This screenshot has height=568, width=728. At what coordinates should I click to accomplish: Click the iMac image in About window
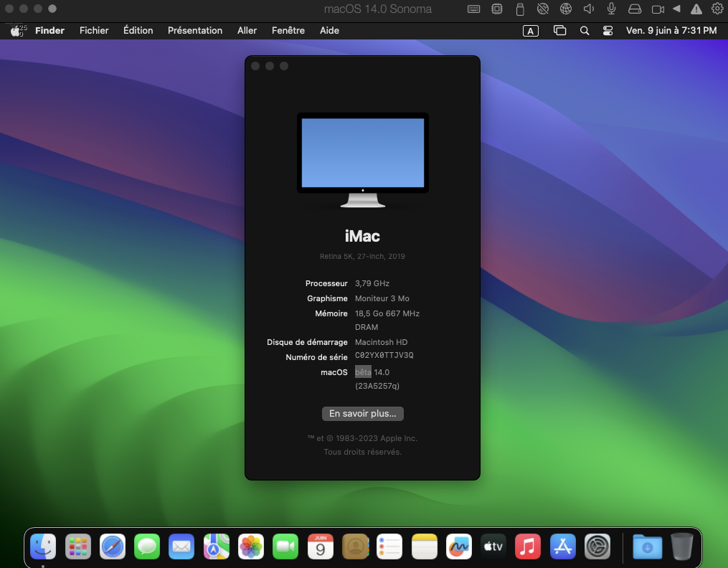click(x=363, y=160)
